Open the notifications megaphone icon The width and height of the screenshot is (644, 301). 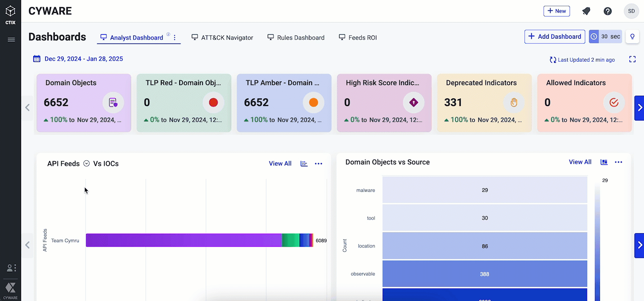(x=586, y=11)
